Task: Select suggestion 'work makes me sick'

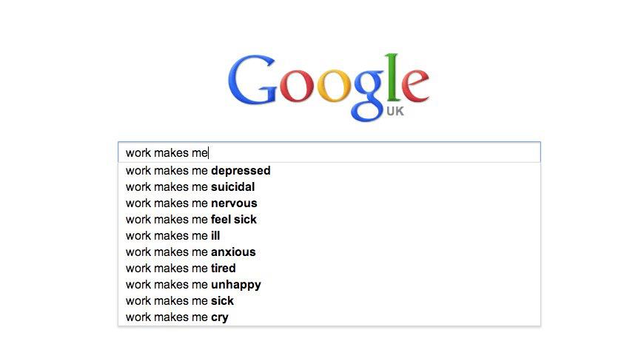Action: tap(329, 300)
